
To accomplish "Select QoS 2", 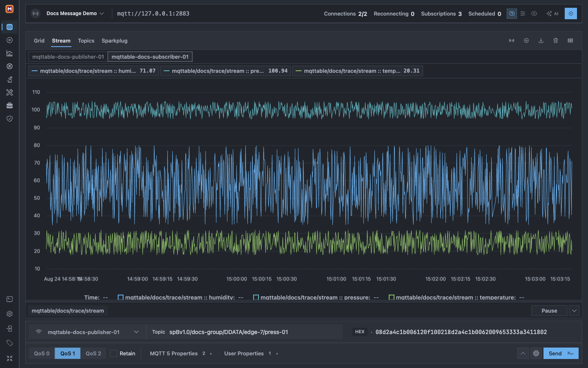I will 94,353.
